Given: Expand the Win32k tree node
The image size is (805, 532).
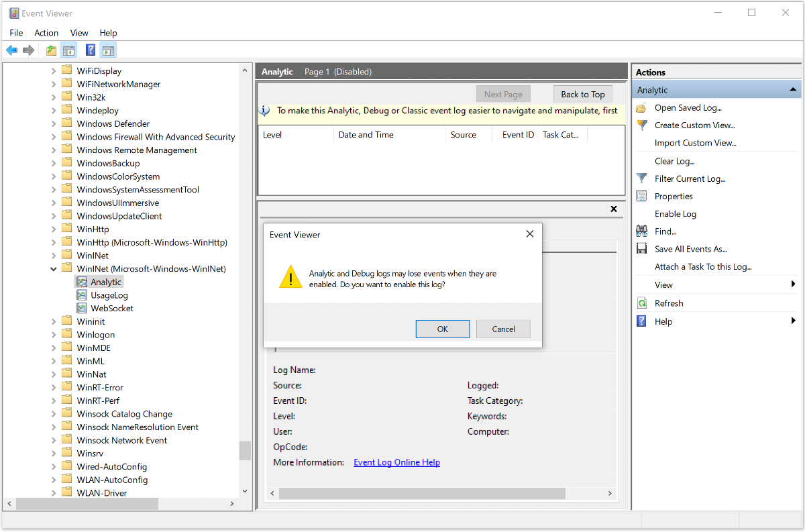Looking at the screenshot, I should pyautogui.click(x=54, y=97).
